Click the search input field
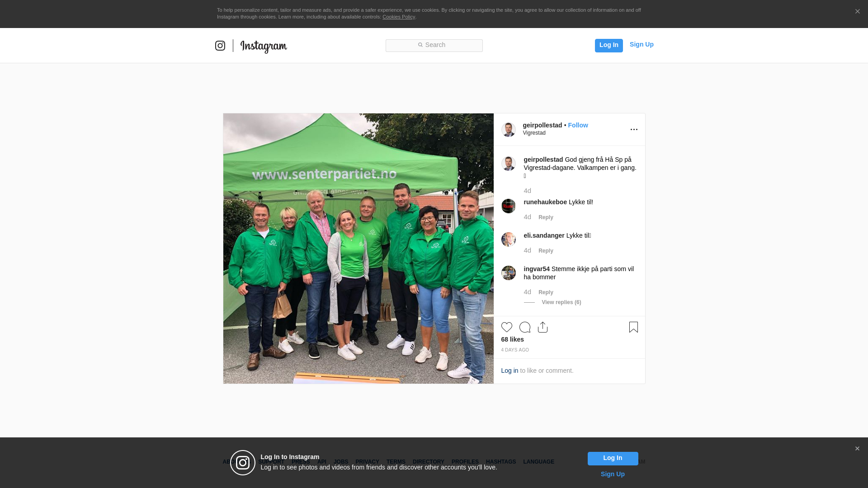Image resolution: width=868 pixels, height=488 pixels. click(434, 46)
